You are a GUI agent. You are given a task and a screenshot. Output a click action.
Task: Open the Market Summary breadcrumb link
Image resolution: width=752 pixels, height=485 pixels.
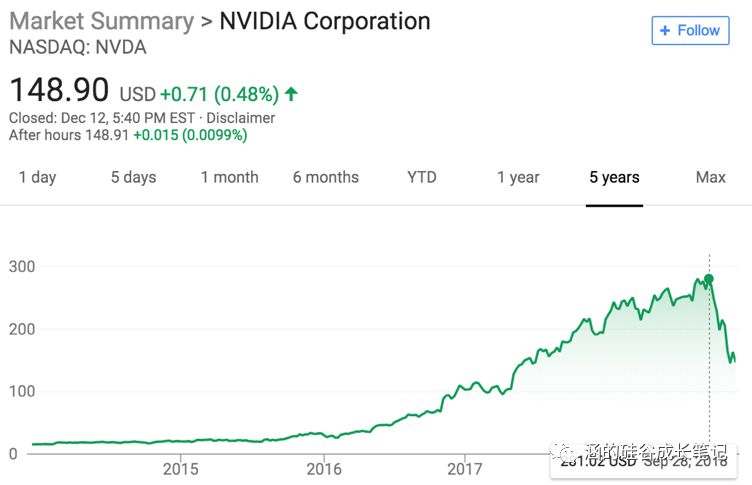[x=101, y=20]
